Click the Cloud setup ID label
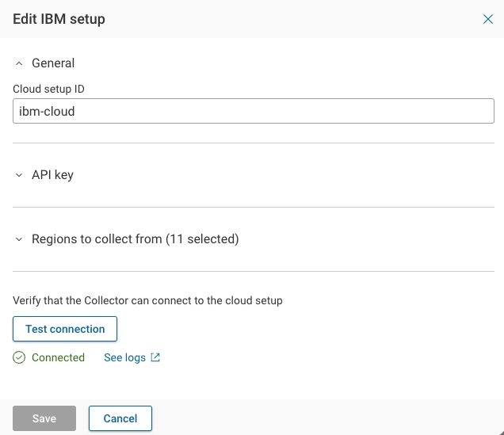 (x=48, y=89)
